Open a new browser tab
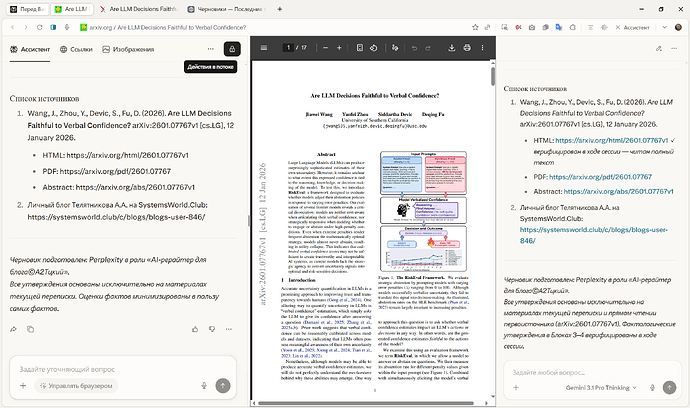 click(x=279, y=9)
